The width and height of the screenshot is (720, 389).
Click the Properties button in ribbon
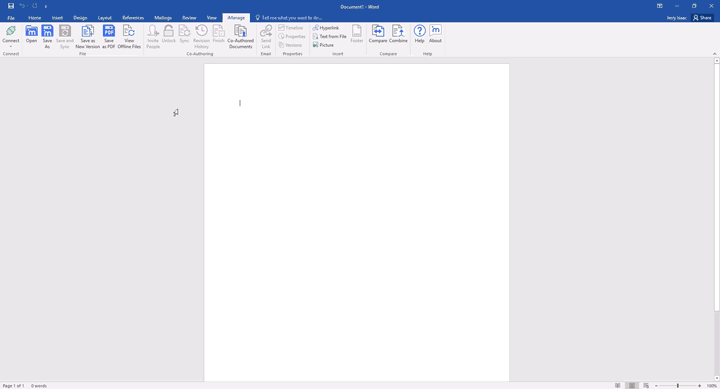point(292,36)
